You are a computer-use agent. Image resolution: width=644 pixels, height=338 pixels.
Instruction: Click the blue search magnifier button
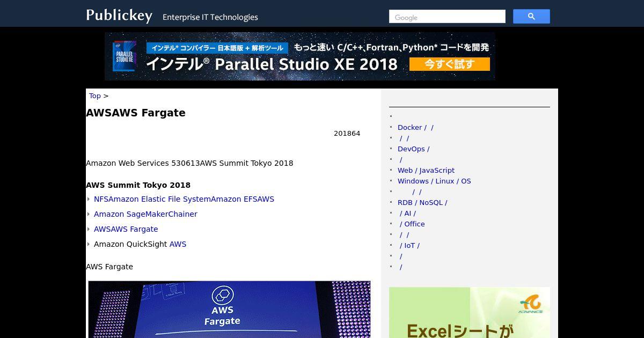[531, 17]
